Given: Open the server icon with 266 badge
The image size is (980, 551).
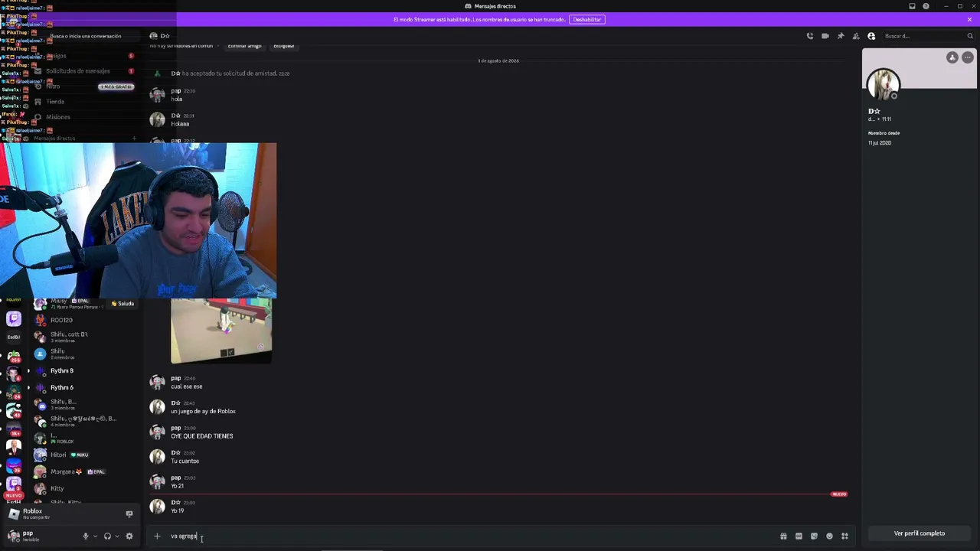Looking at the screenshot, I should 14,356.
